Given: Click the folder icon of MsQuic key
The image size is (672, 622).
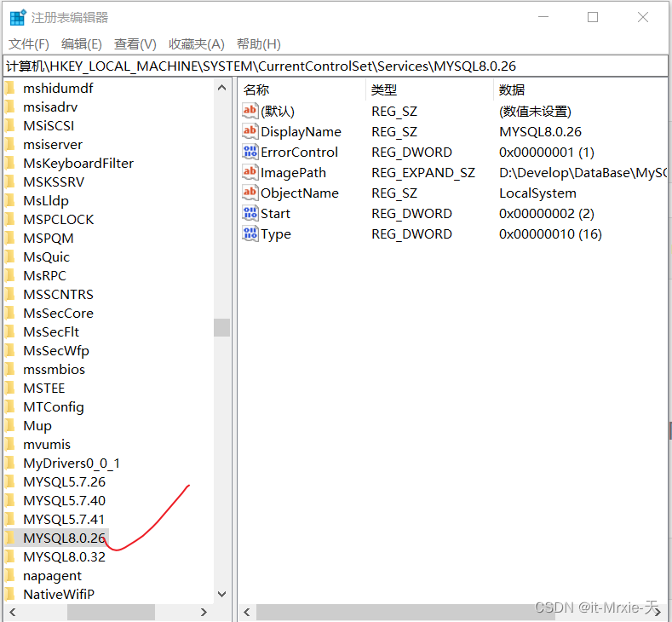Looking at the screenshot, I should pyautogui.click(x=10, y=256).
